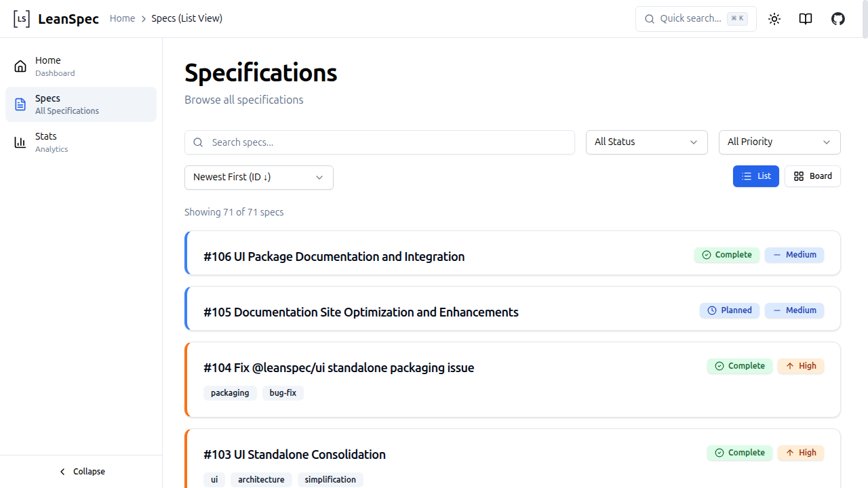Viewport: 868px width, 488px height.
Task: Open the Newest First sort dropdown
Action: tap(258, 177)
